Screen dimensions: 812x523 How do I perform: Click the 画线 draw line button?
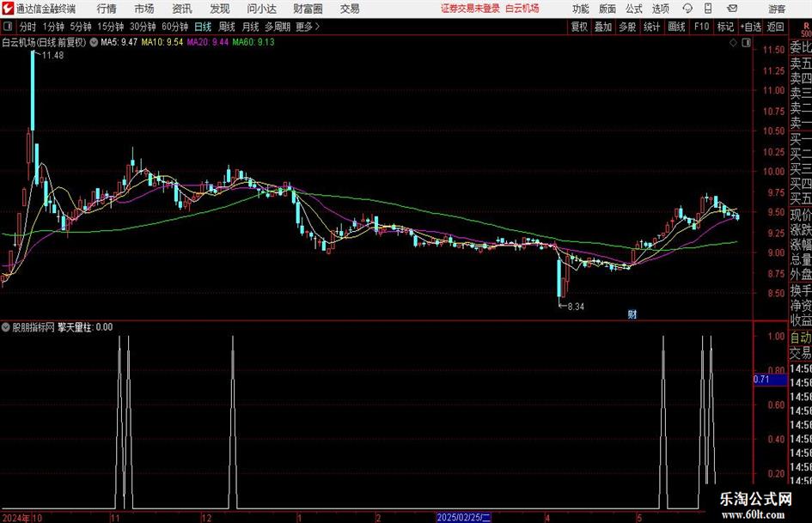pos(677,27)
